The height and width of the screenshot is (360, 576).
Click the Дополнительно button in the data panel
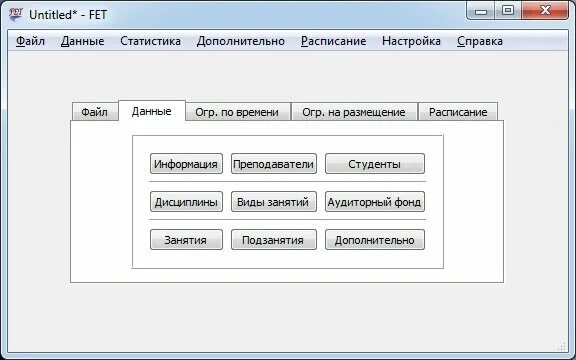click(375, 240)
